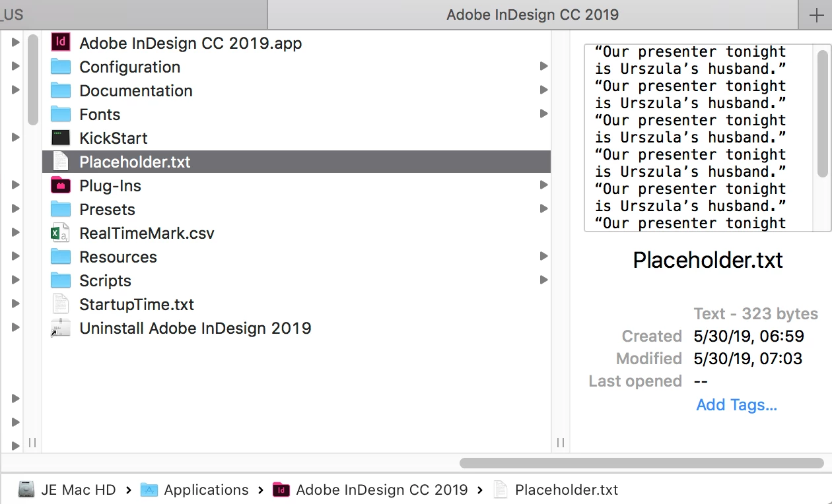Select the Resources folder name
Image resolution: width=832 pixels, height=504 pixels.
(118, 257)
